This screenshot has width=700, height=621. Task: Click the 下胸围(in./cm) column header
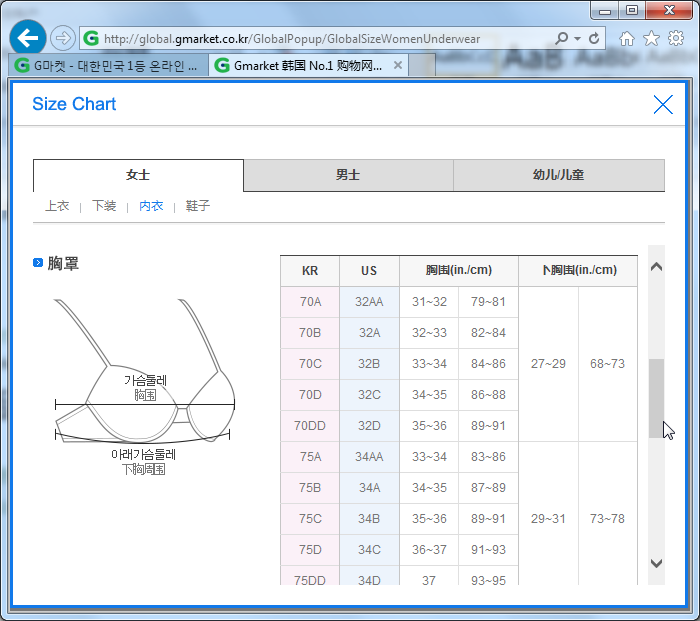pyautogui.click(x=579, y=271)
